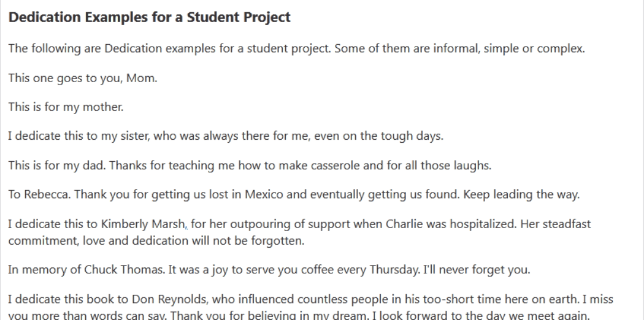The image size is (644, 320).
Task: Click the word "Charlie" in the Kimberly dedication
Action: pyautogui.click(x=404, y=224)
